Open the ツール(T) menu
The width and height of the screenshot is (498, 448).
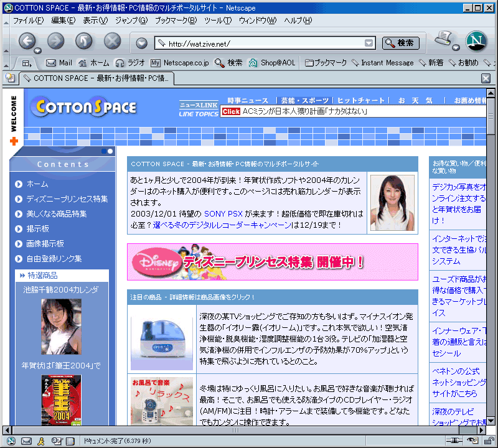(x=218, y=21)
